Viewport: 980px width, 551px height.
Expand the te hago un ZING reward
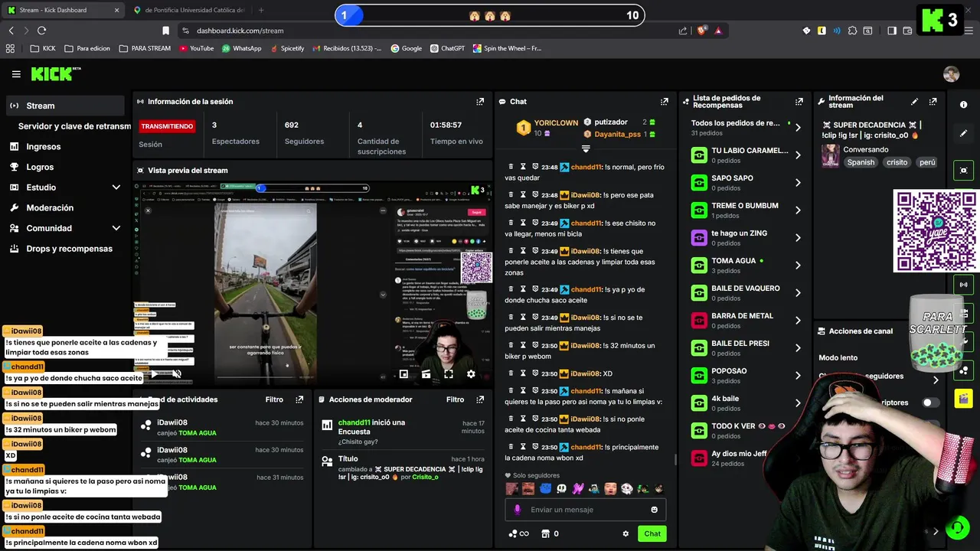(798, 237)
